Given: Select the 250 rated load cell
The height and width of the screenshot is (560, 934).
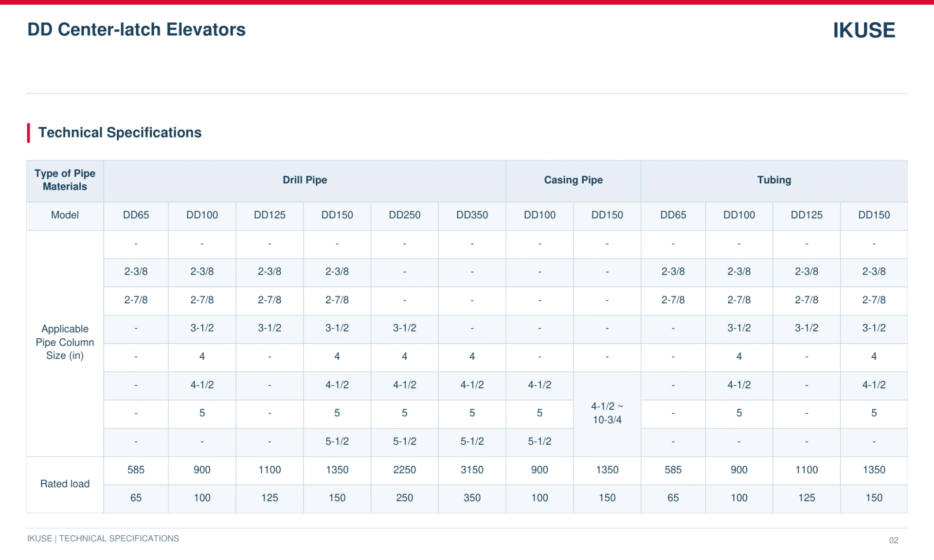Looking at the screenshot, I should point(404,498).
